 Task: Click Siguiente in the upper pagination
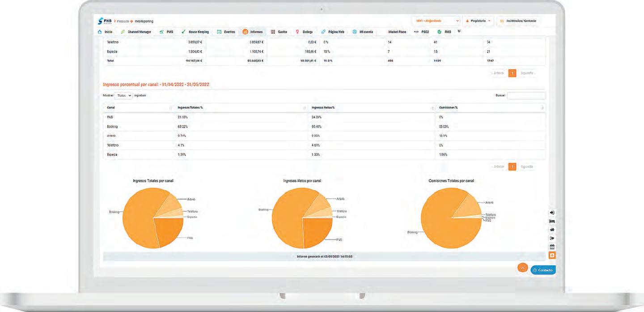527,73
